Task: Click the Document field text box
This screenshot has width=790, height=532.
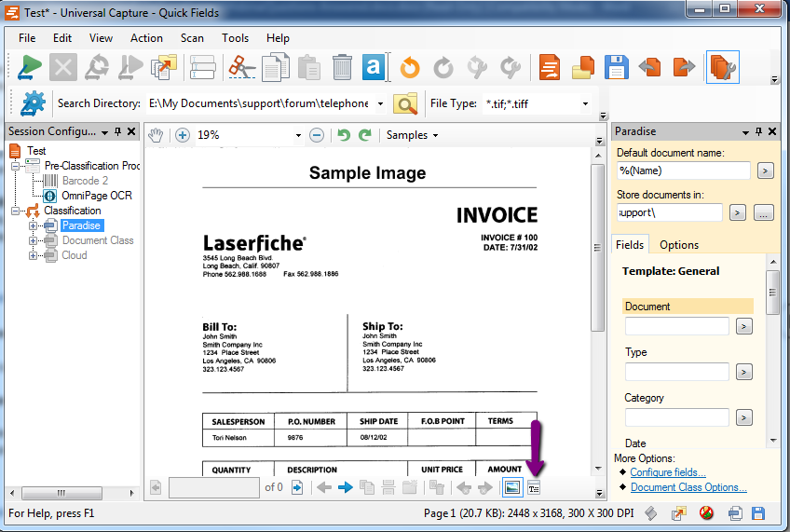Action: coord(676,326)
